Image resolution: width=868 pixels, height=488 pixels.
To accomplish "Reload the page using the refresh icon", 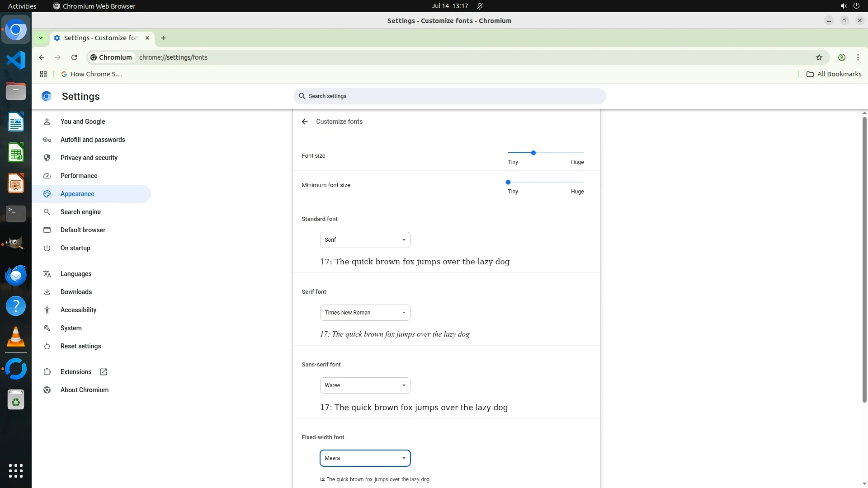I will (74, 57).
